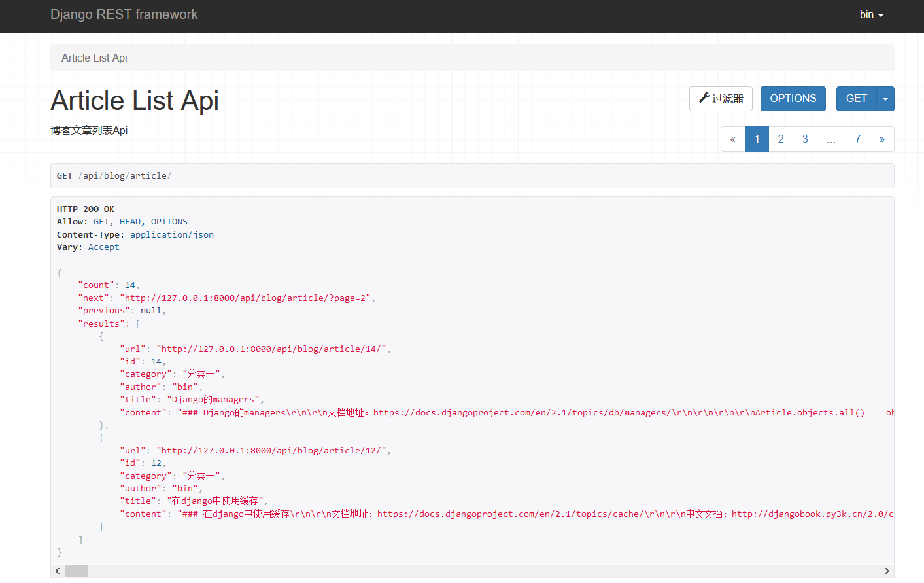Select pagination page 1

point(757,139)
